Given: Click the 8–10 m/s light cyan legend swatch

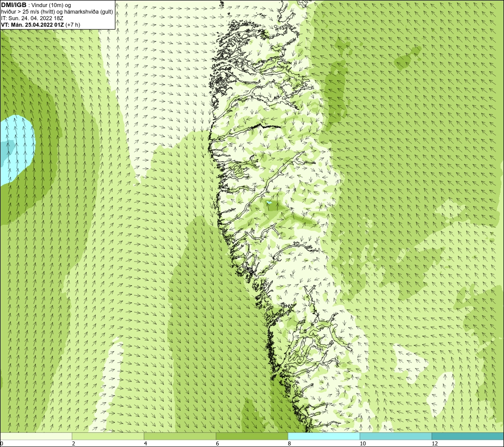Looking at the screenshot, I should (324, 436).
